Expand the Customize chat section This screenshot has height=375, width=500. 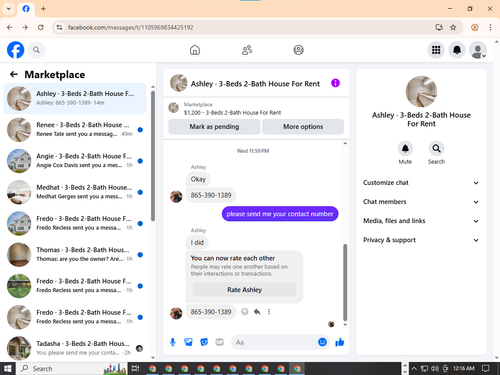click(x=421, y=183)
